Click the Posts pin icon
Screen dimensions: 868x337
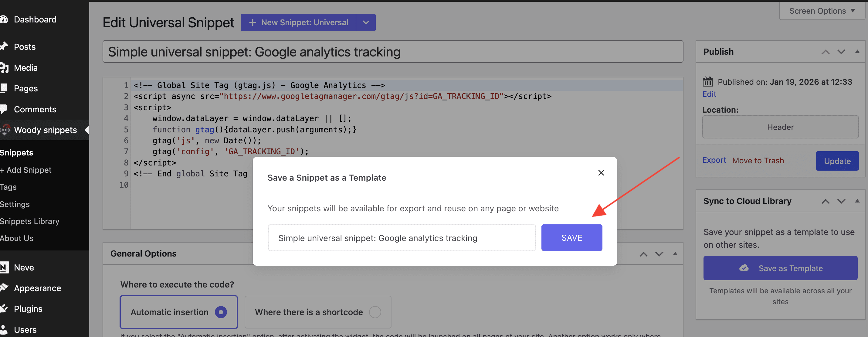coord(4,46)
